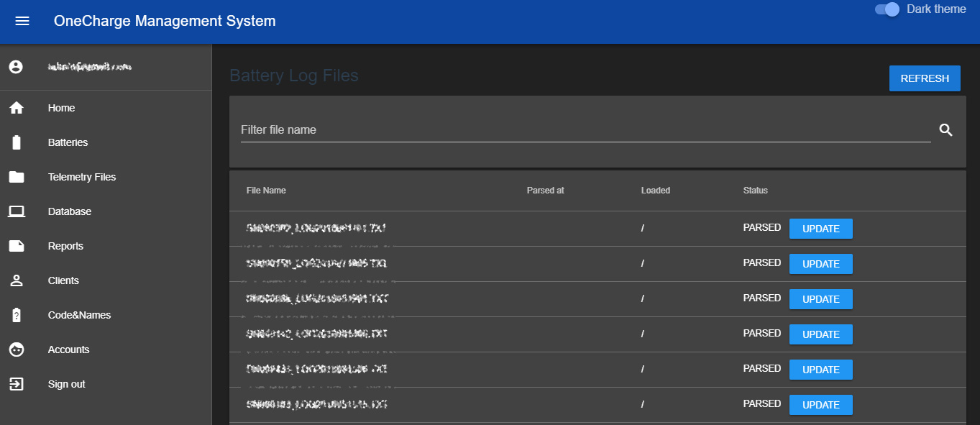The width and height of the screenshot is (980, 425).
Task: Click the Database laptop icon
Action: 17,211
